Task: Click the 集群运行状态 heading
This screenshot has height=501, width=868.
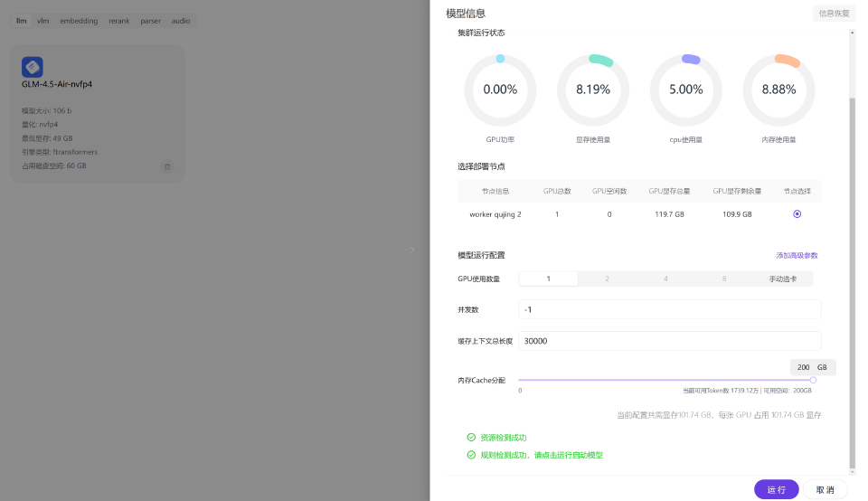Action: coord(481,33)
